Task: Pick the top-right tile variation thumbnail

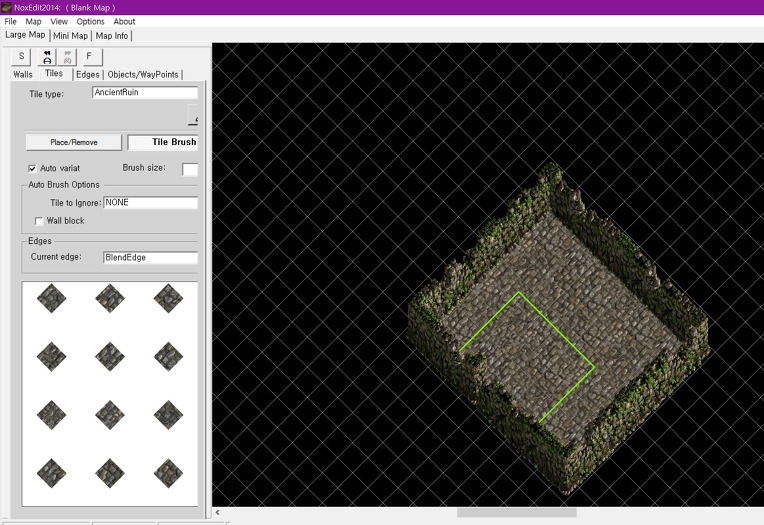Action: 168,297
